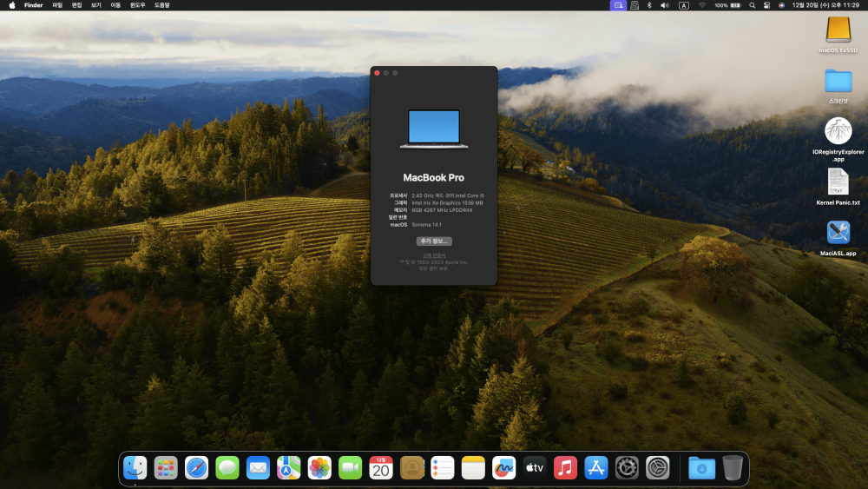Screen dimensions: 868x489
Task: Open Maps from the Dock
Action: coord(288,468)
